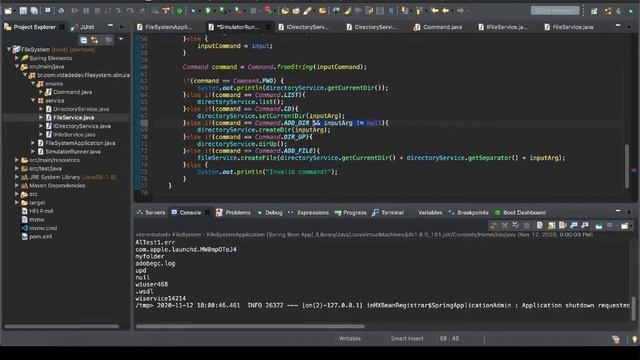Click the green Run launch toolbar icon
Image resolution: width=640 pixels, height=360 pixels.
coord(208,11)
